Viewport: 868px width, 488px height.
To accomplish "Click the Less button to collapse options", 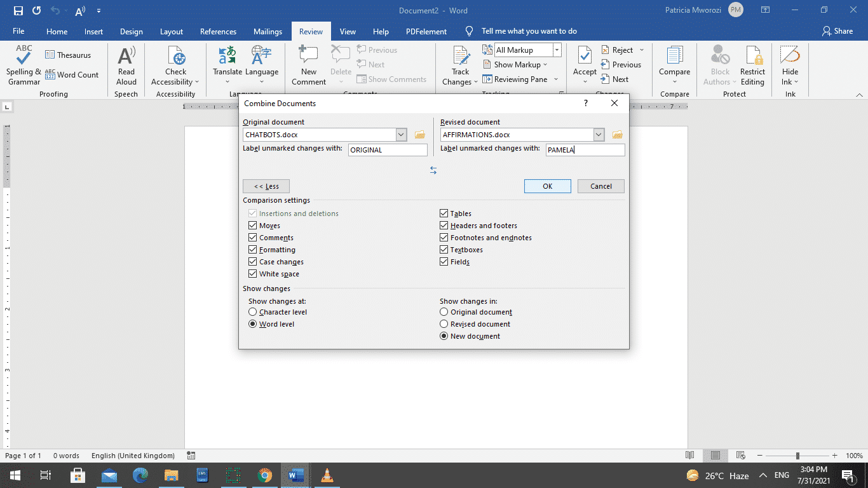I will tap(266, 186).
